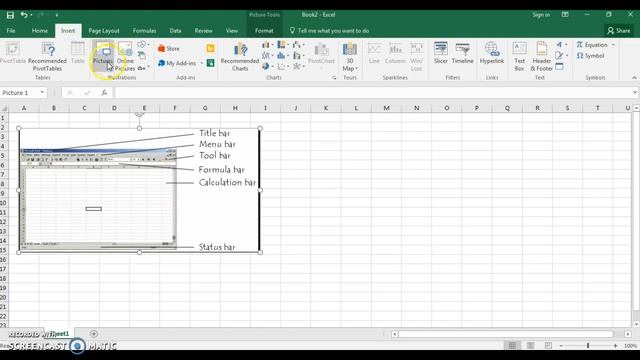Open the Office Store add-ins
The height and width of the screenshot is (360, 640).
[x=169, y=49]
